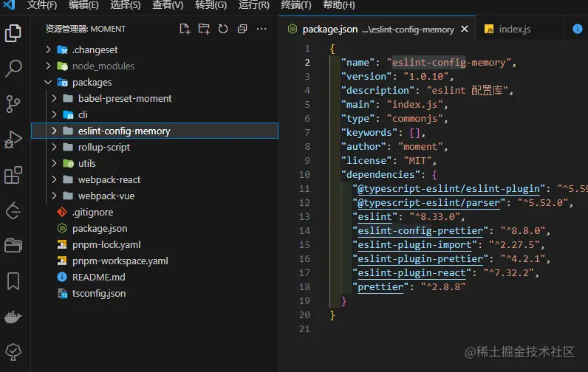Open the Bookmarks view in activity bar
The image size is (588, 372).
tap(13, 281)
